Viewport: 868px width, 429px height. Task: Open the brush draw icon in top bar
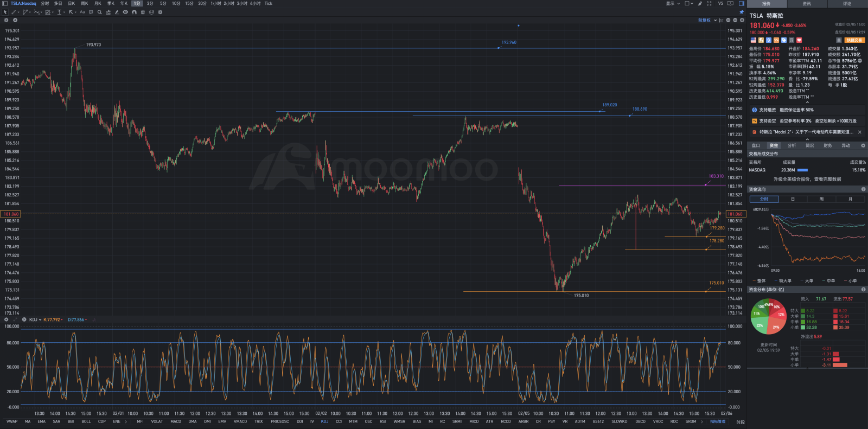point(700,3)
